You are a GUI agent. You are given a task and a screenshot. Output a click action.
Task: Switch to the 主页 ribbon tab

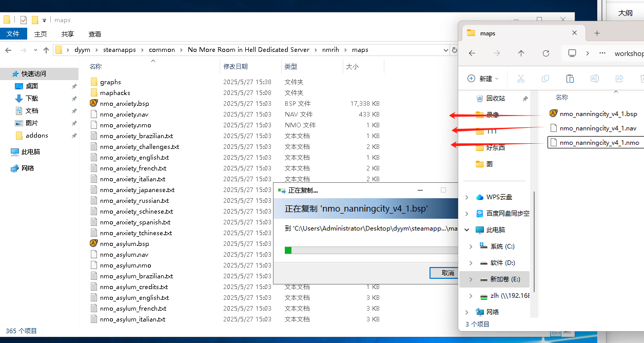(41, 34)
